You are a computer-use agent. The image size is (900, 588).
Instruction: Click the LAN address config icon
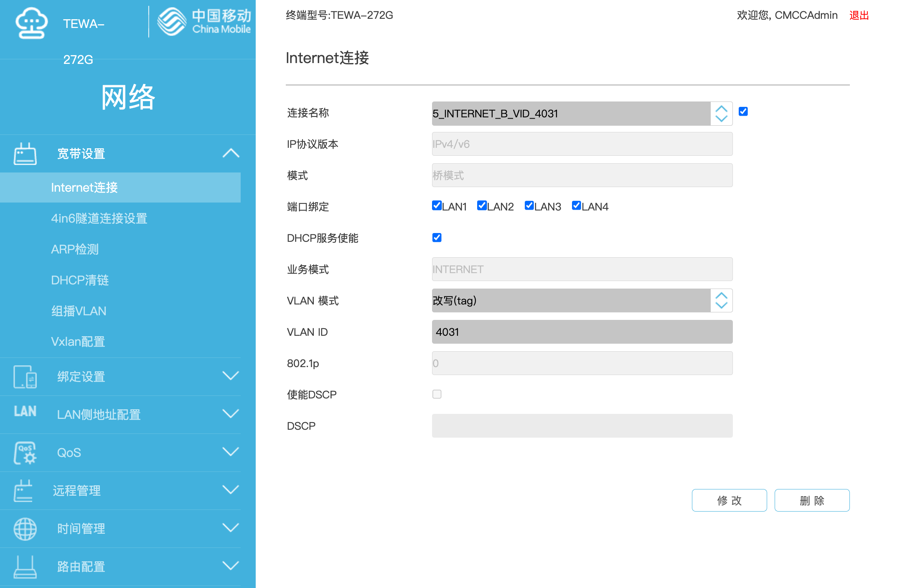pos(25,411)
